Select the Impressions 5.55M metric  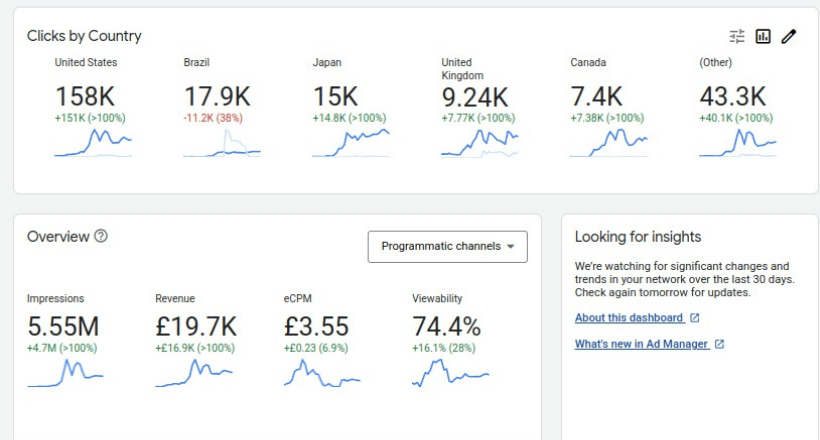[x=63, y=327]
